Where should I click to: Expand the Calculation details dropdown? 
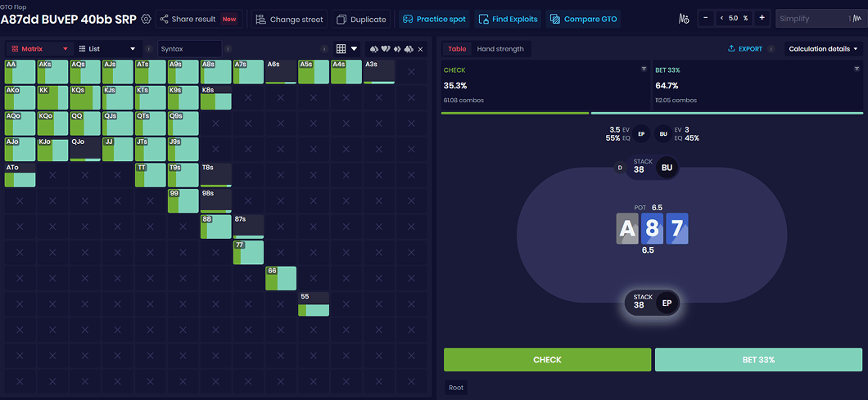[823, 49]
